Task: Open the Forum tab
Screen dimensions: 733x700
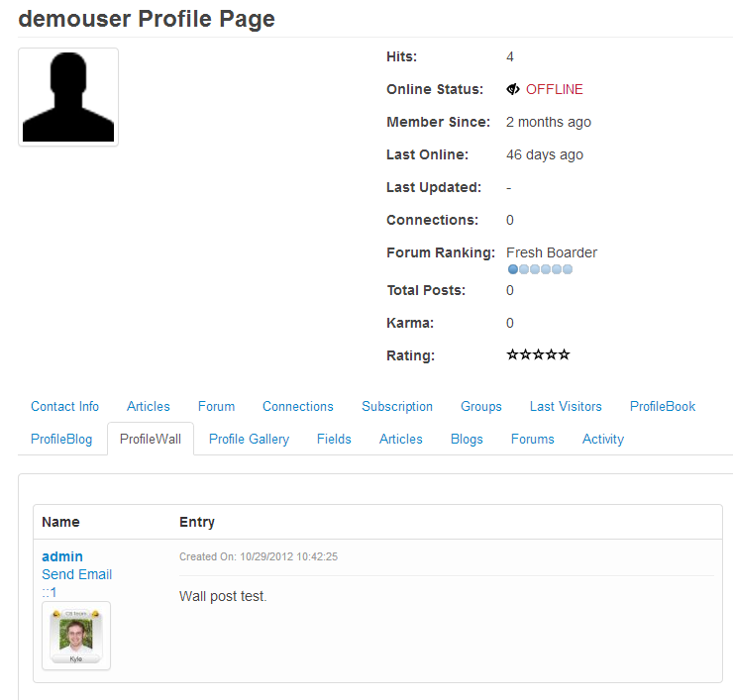Action: (x=217, y=406)
